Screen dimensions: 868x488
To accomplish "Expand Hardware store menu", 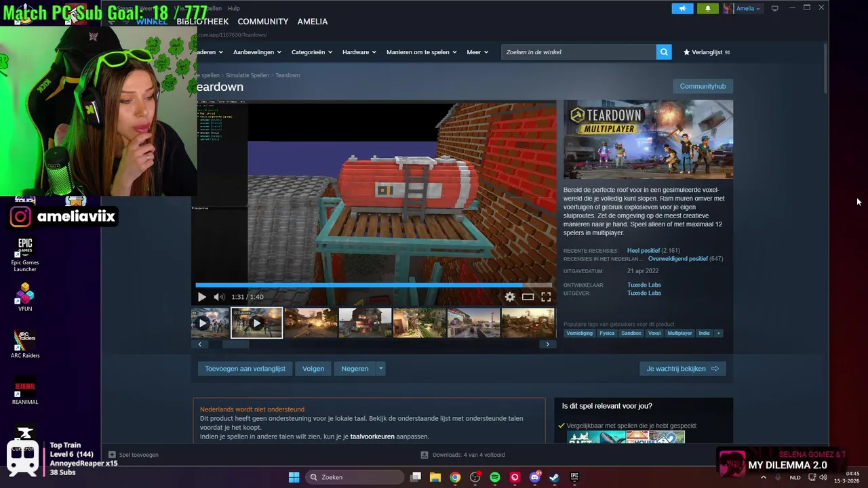I will (x=359, y=52).
